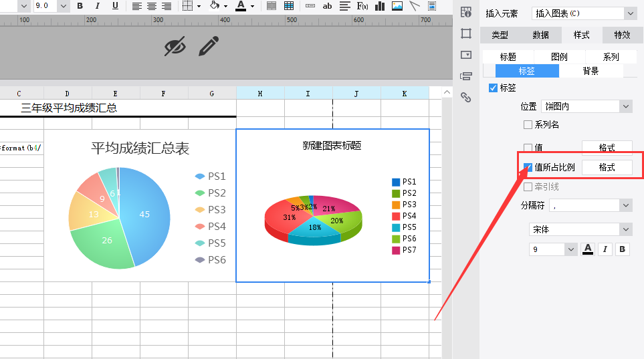Open the 插入图表 dropdown at top
The image size is (644, 359).
coord(584,13)
